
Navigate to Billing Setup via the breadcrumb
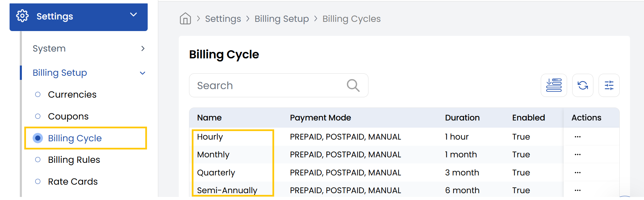(x=281, y=19)
